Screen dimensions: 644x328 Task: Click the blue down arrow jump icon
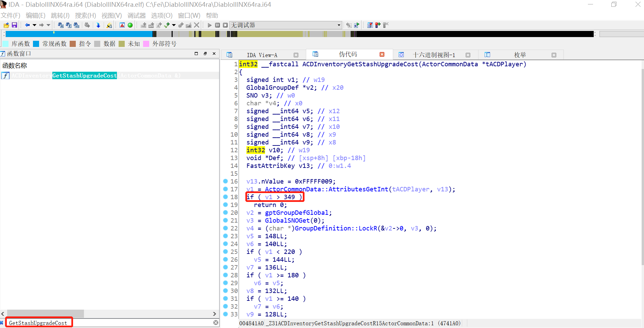(x=98, y=25)
